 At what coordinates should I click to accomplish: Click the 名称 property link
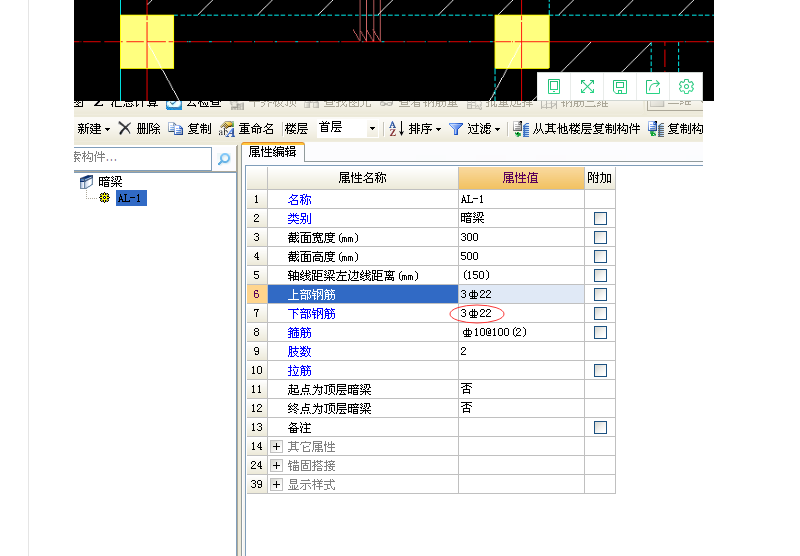pos(299,199)
